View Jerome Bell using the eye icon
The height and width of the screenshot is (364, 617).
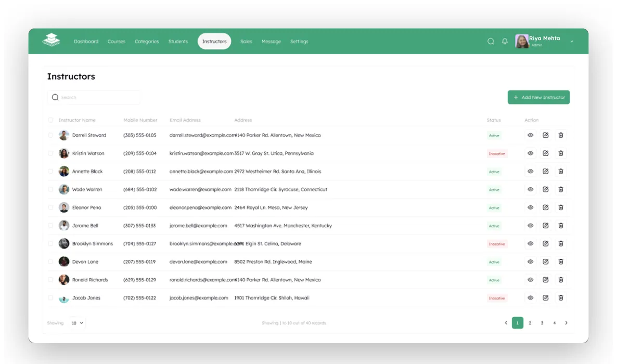point(531,226)
